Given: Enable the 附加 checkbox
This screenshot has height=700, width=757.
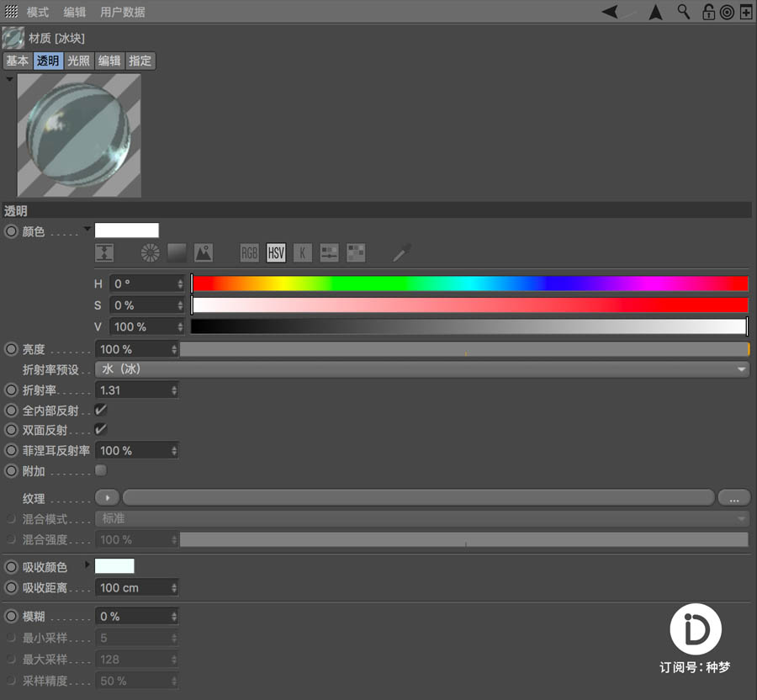Looking at the screenshot, I should tap(100, 469).
